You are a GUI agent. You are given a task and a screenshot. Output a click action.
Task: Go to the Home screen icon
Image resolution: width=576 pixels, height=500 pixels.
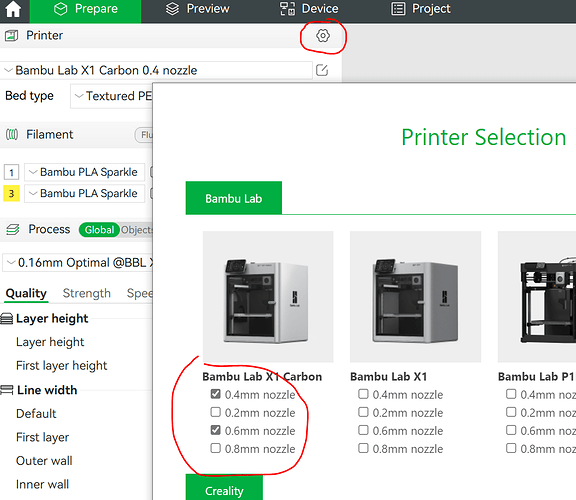[x=13, y=9]
